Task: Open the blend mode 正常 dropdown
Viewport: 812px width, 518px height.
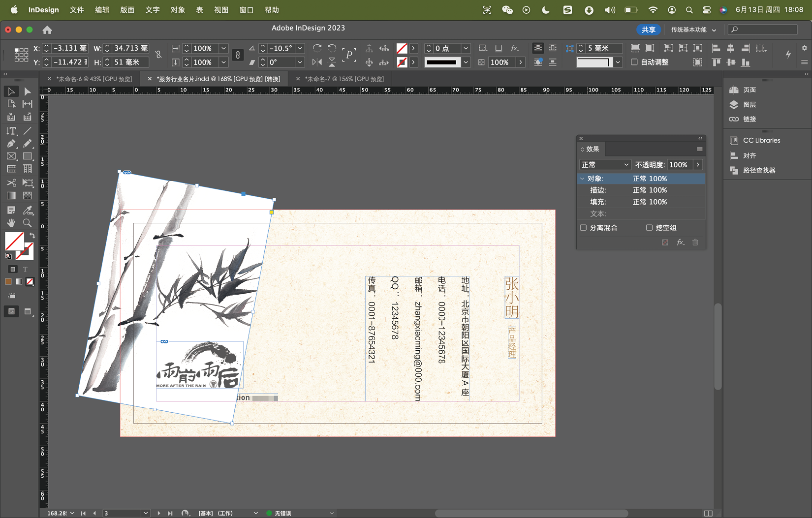Action: tap(605, 165)
